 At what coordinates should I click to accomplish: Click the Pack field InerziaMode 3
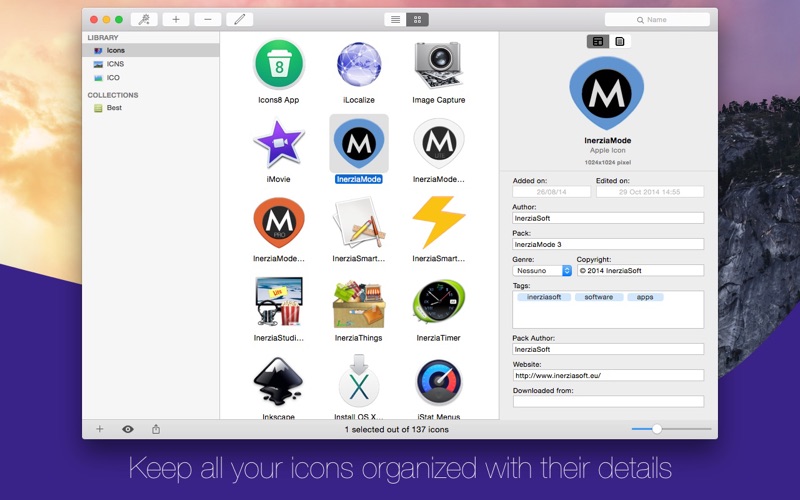click(608, 244)
